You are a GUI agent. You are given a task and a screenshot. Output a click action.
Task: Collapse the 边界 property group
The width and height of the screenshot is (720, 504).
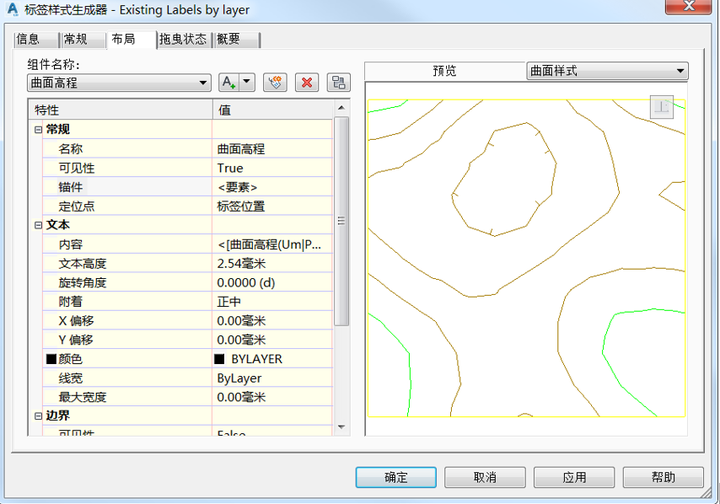[x=38, y=416]
